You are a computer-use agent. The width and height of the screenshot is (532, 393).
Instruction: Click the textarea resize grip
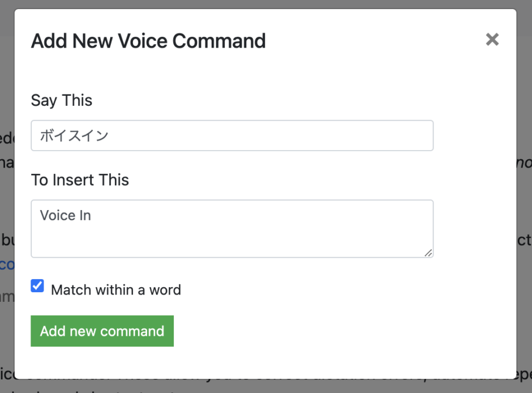coord(429,254)
